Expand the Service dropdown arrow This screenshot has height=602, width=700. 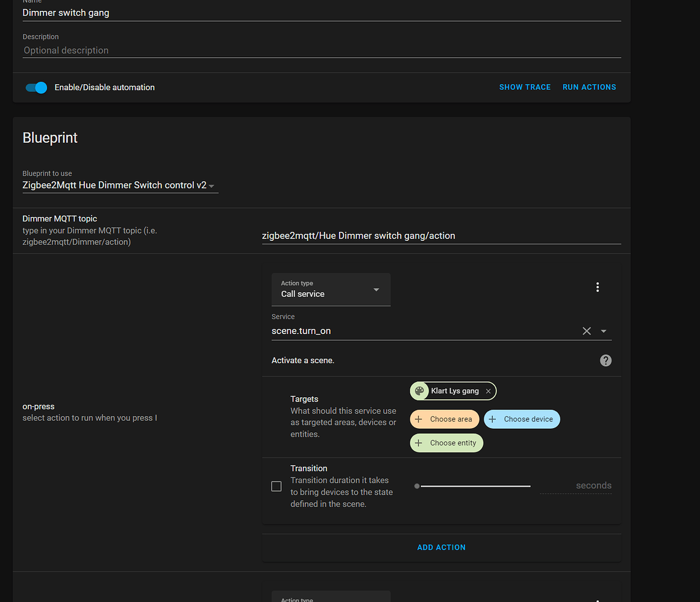[604, 330]
